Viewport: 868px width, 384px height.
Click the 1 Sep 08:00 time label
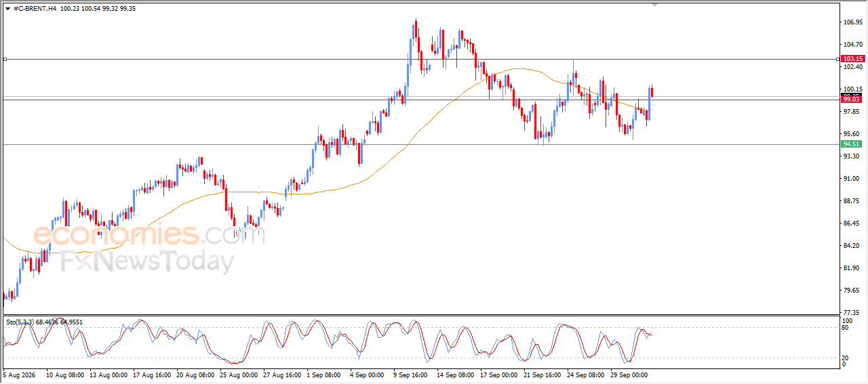coord(323,374)
